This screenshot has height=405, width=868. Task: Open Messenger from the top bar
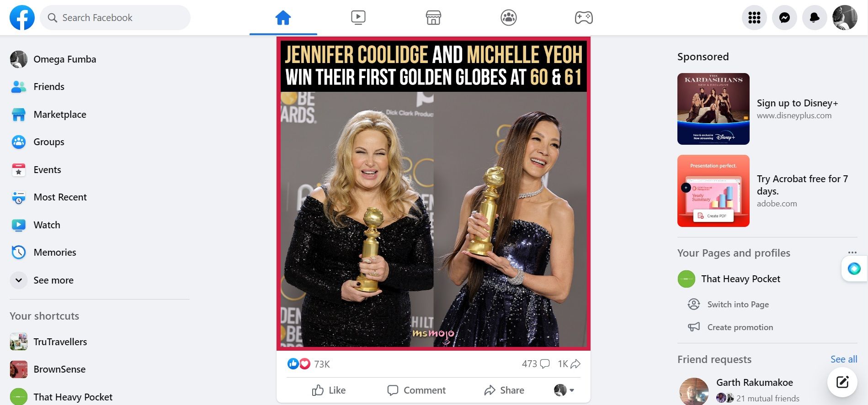(x=784, y=17)
